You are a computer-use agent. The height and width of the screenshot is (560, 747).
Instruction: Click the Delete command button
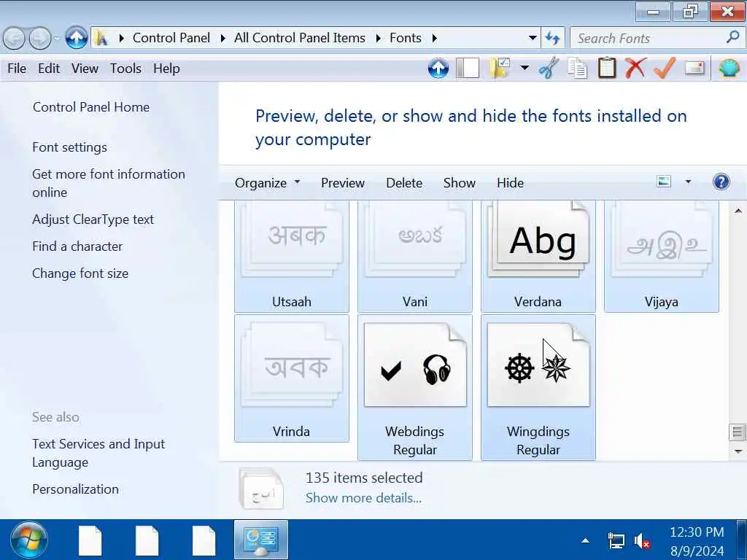click(404, 183)
